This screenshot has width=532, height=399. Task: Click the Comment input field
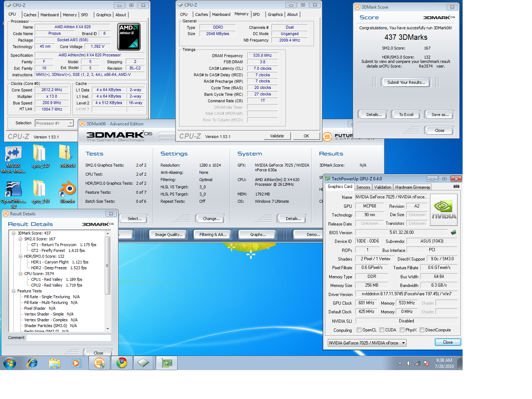click(69, 338)
